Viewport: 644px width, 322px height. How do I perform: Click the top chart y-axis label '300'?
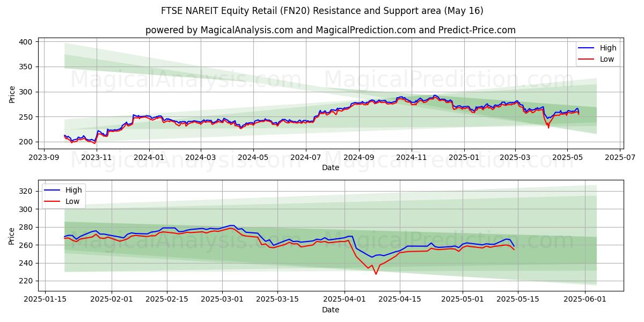pos(27,92)
